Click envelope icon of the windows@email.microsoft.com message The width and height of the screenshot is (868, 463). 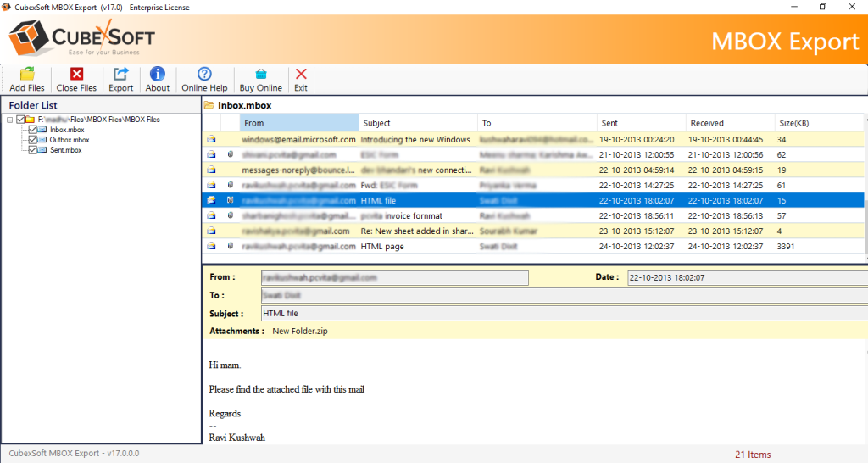point(211,139)
